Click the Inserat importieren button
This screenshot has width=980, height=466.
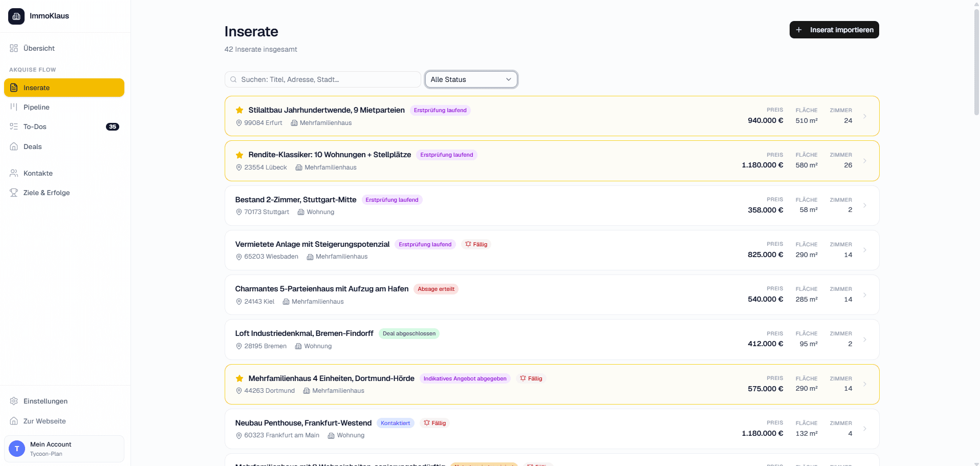(834, 30)
